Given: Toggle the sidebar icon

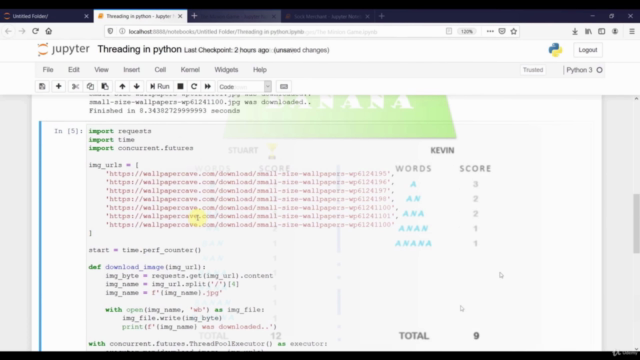Looking at the screenshot, I should (x=602, y=31).
